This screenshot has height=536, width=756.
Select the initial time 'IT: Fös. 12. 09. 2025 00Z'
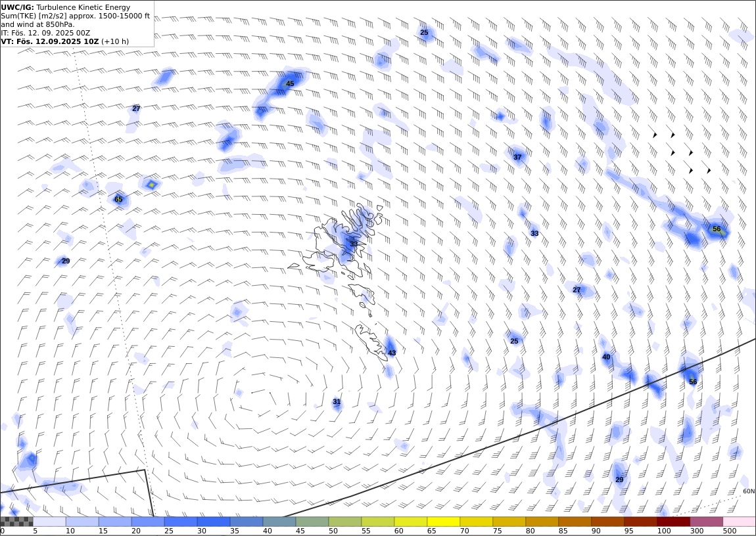[45, 33]
